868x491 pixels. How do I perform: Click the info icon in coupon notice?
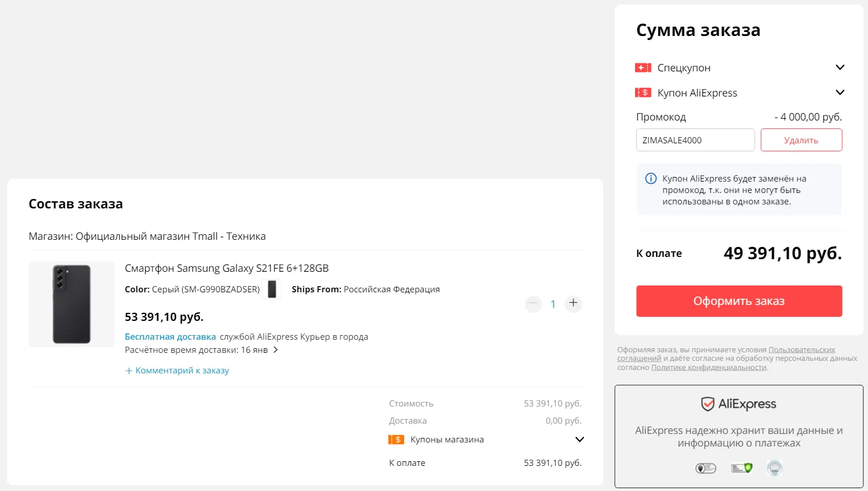[x=650, y=179]
